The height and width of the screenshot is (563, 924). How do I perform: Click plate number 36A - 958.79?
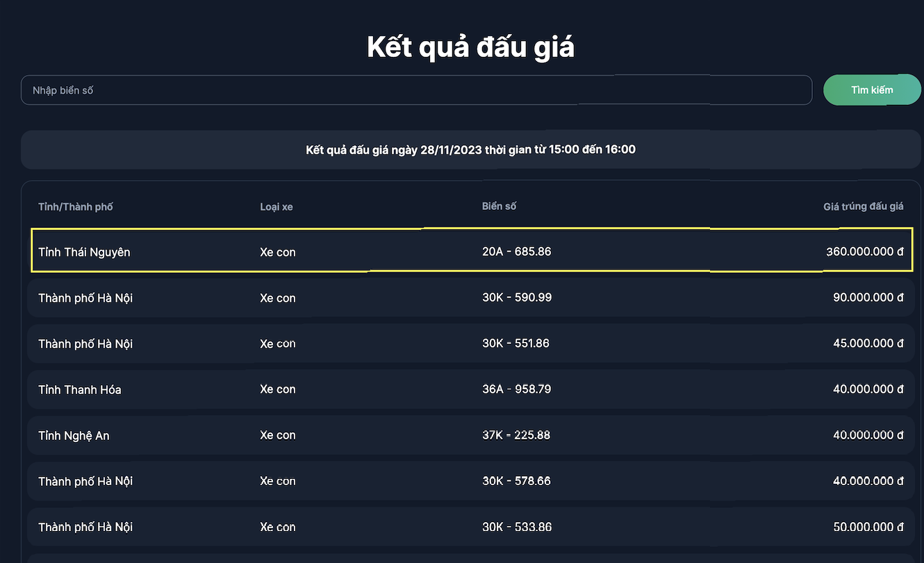[516, 389]
